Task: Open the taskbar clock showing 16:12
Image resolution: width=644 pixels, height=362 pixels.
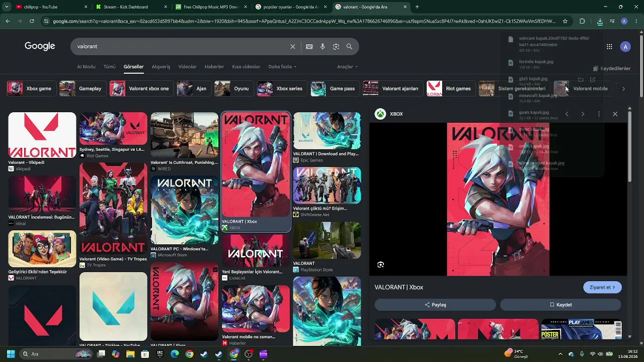Action: [x=628, y=354]
